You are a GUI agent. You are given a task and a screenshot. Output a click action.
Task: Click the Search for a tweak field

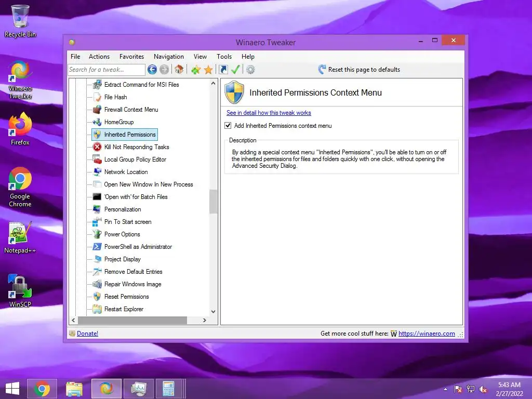click(x=107, y=70)
